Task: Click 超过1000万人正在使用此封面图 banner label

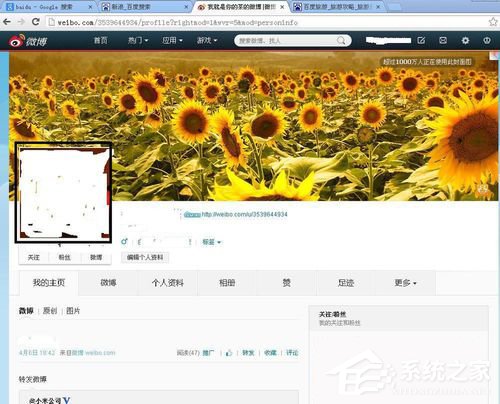Action: [427, 62]
